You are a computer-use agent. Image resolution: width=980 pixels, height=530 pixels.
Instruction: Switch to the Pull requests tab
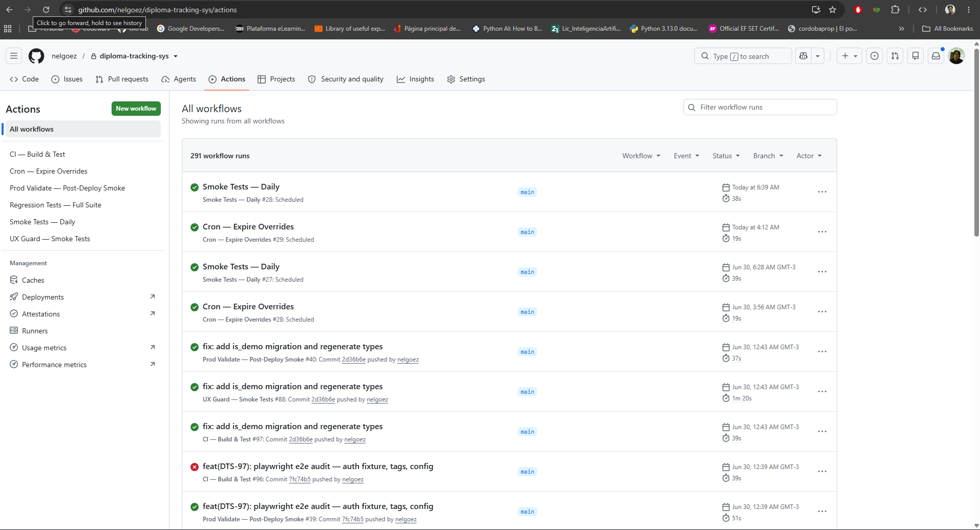click(x=122, y=79)
